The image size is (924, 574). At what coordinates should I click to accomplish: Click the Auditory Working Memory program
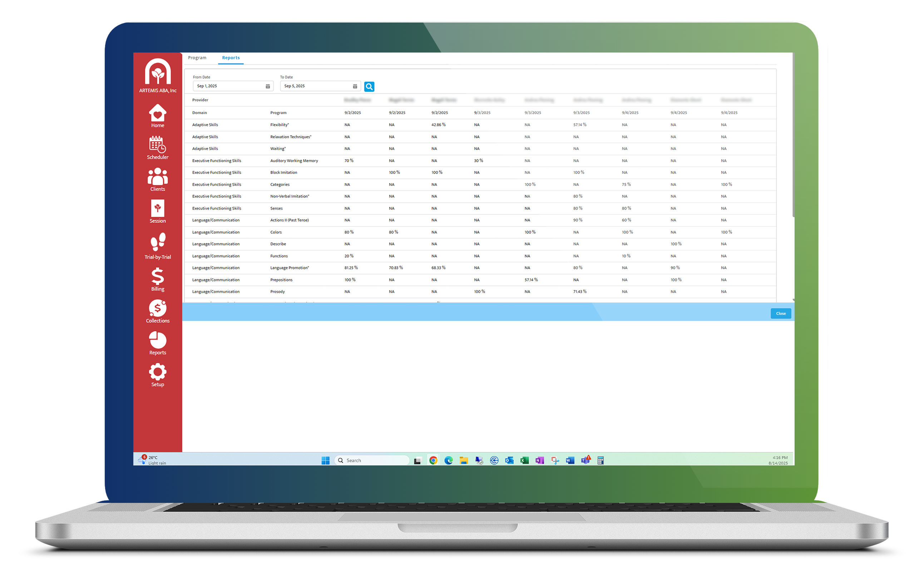tap(294, 161)
